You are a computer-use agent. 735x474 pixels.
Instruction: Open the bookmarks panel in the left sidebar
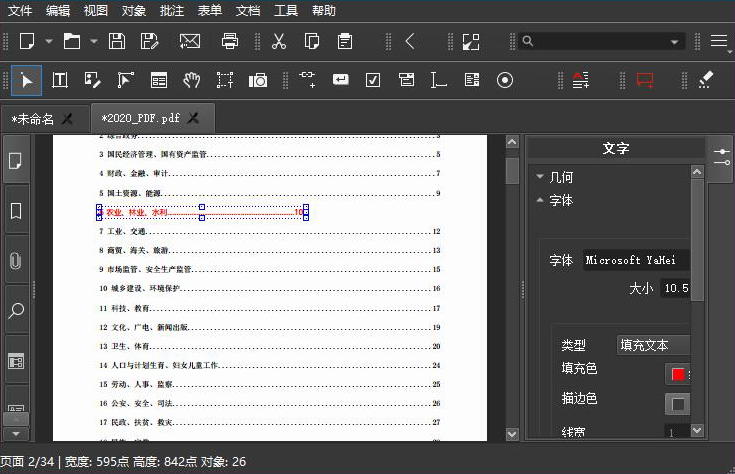(16, 211)
